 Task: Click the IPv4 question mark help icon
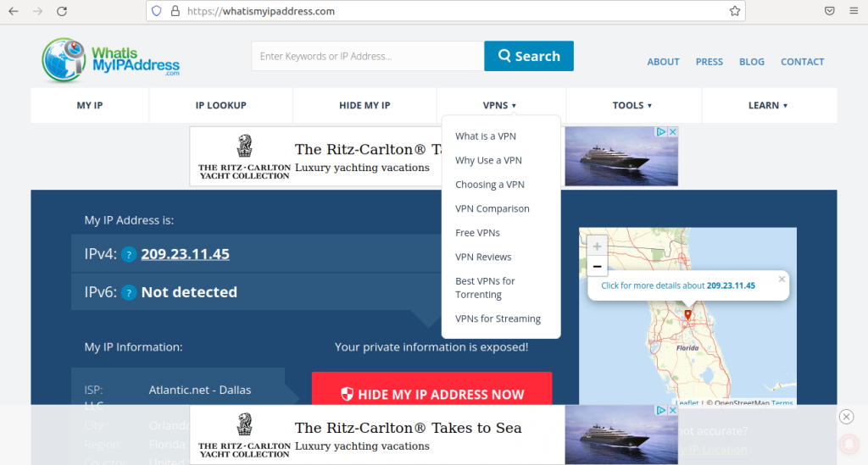129,254
